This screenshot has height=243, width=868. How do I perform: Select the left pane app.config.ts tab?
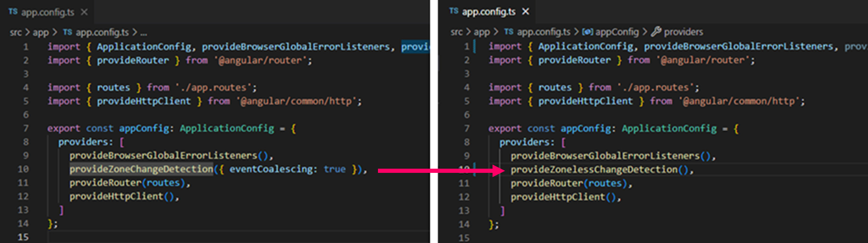click(x=48, y=12)
